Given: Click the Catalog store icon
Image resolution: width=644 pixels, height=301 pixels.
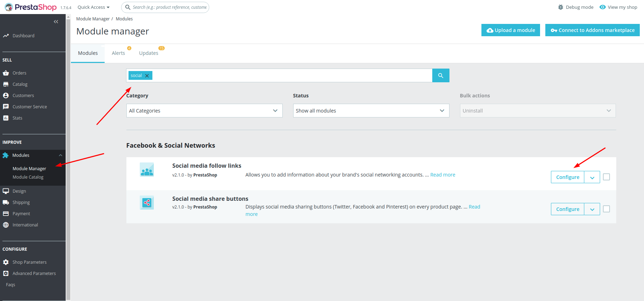Looking at the screenshot, I should click(x=6, y=84).
